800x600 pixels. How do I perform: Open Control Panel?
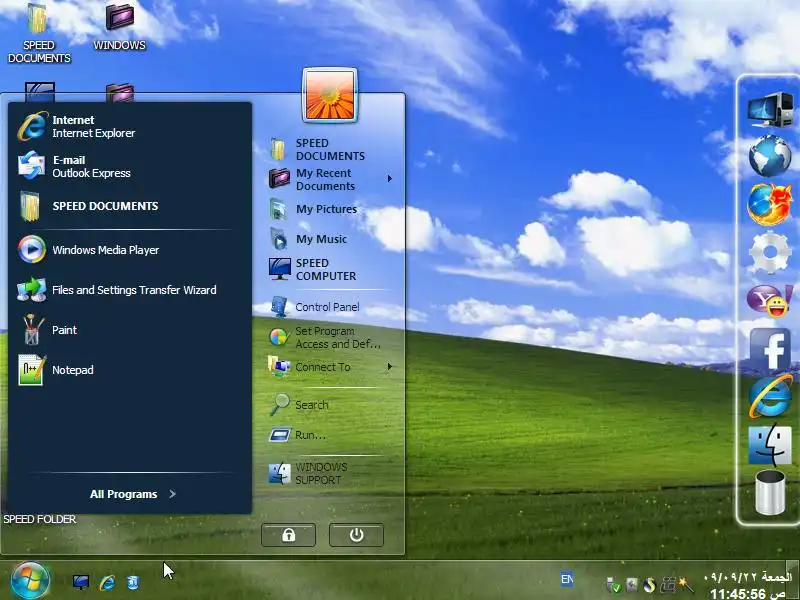pos(315,307)
